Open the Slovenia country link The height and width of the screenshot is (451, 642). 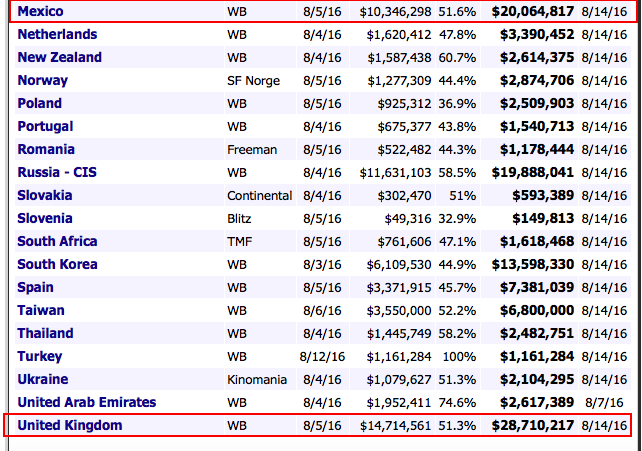pyautogui.click(x=45, y=218)
